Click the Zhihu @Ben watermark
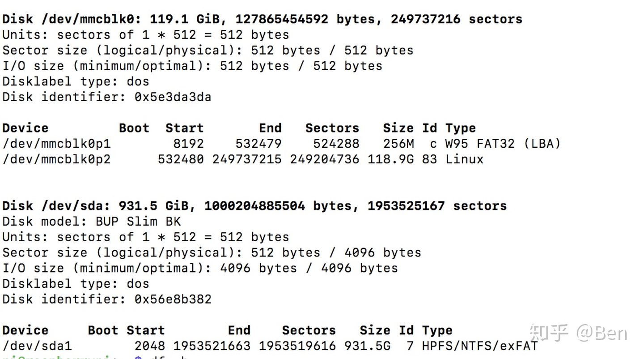This screenshot has width=644, height=359. click(x=578, y=333)
